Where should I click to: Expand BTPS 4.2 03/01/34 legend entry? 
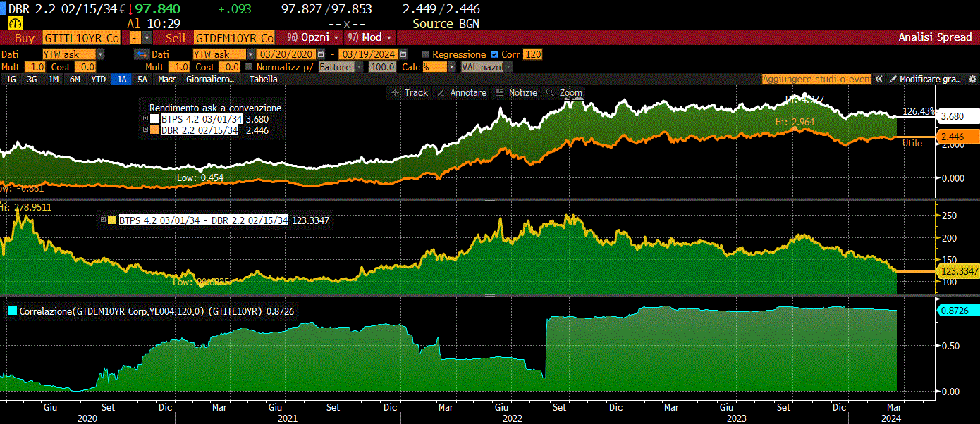[x=145, y=119]
